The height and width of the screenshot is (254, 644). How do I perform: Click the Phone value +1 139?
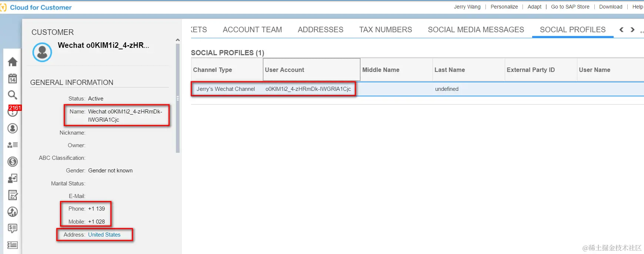click(96, 209)
